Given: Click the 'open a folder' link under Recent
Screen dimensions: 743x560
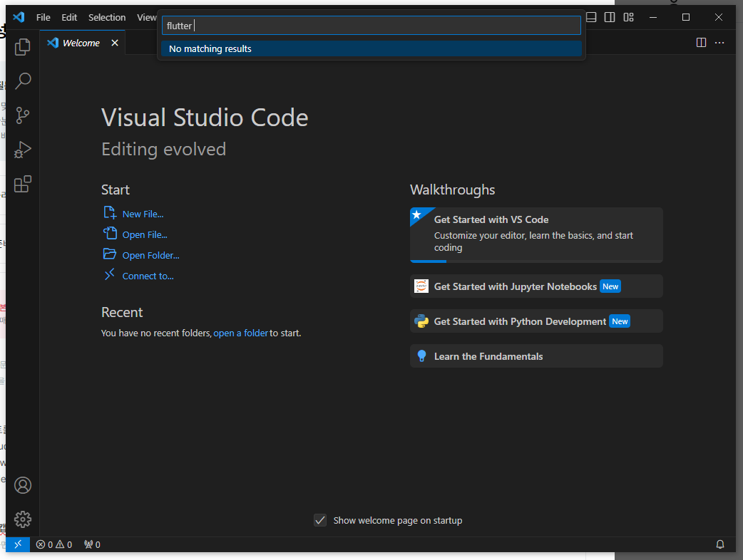Looking at the screenshot, I should (241, 333).
